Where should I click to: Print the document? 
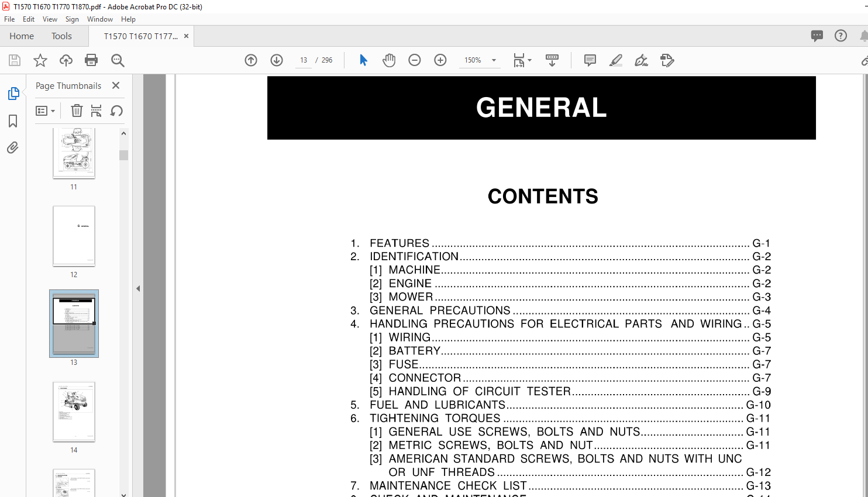pos(91,60)
